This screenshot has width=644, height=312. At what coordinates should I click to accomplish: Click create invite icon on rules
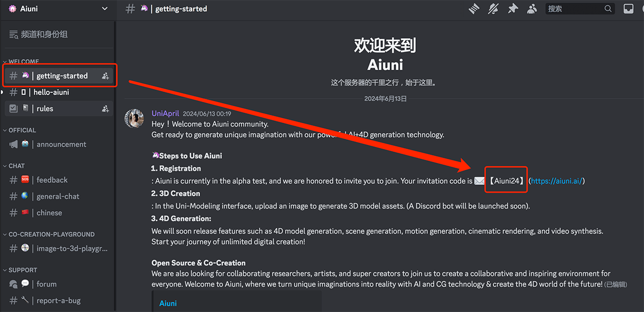point(105,109)
